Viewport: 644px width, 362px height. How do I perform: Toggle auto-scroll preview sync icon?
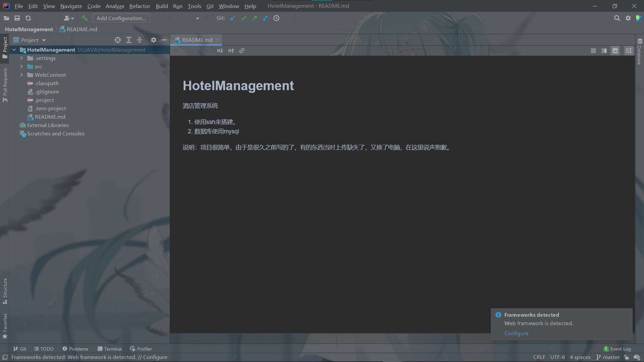point(629,51)
